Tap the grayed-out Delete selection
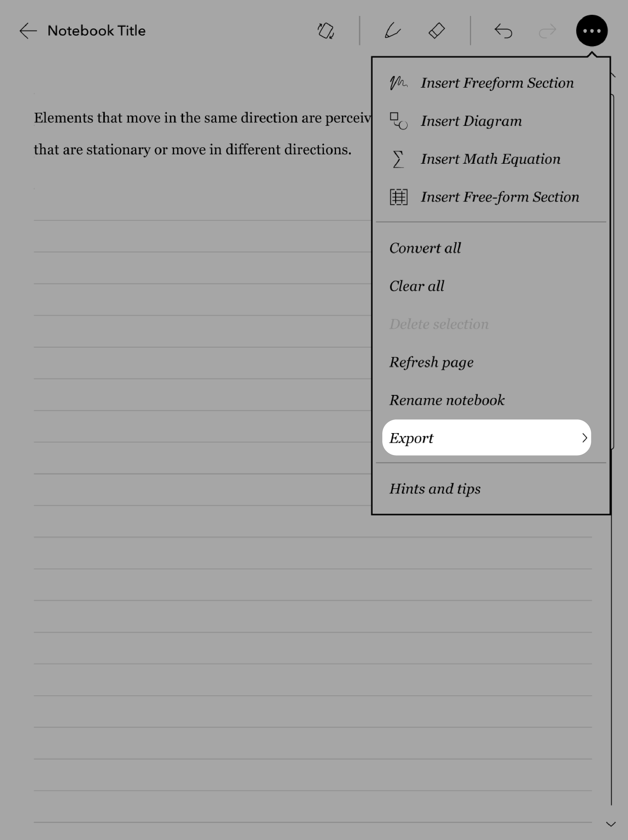 (x=439, y=325)
